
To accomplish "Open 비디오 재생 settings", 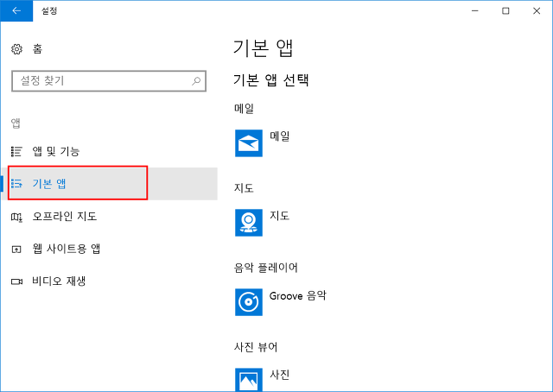I will pyautogui.click(x=59, y=281).
